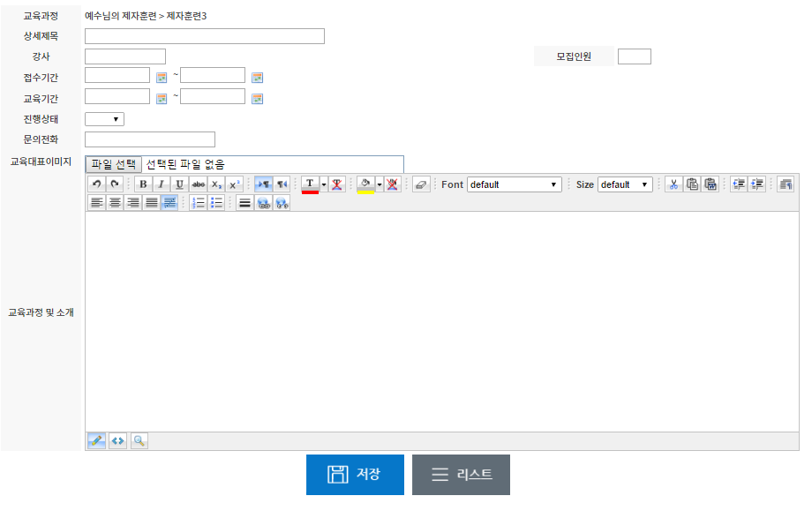Open the 접수기간 start date calendar
This screenshot has width=812, height=511.
click(162, 78)
